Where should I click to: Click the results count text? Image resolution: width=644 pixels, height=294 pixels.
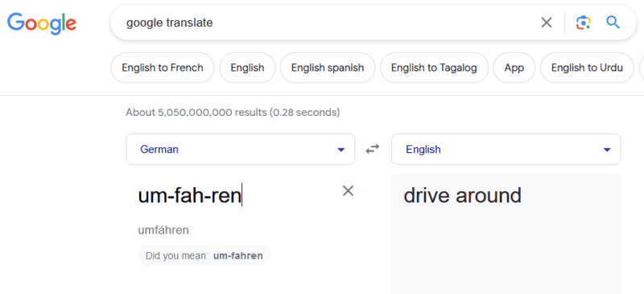233,112
